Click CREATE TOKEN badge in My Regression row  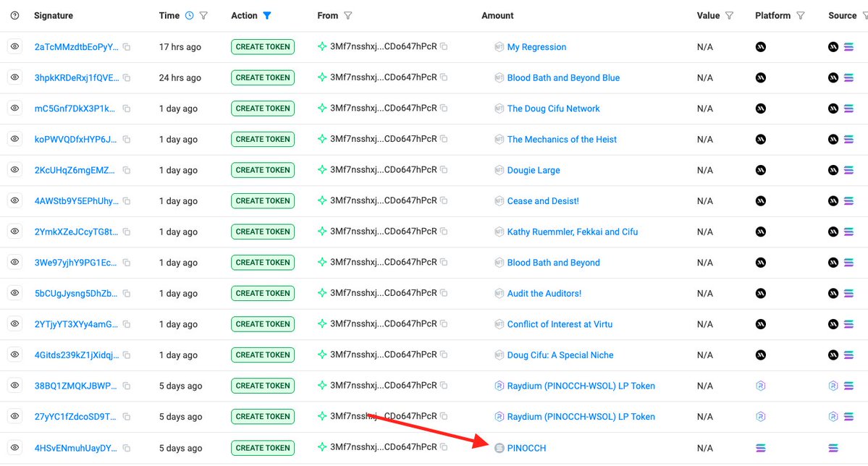(x=262, y=47)
